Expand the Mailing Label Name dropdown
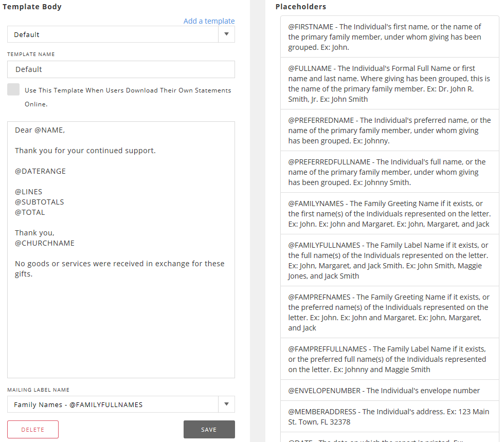 coord(121,404)
